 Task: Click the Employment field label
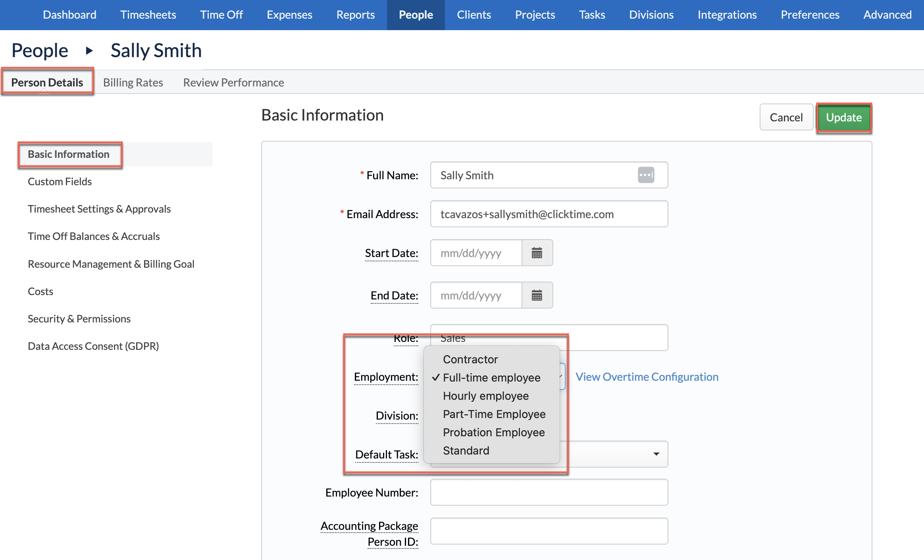coord(386,377)
